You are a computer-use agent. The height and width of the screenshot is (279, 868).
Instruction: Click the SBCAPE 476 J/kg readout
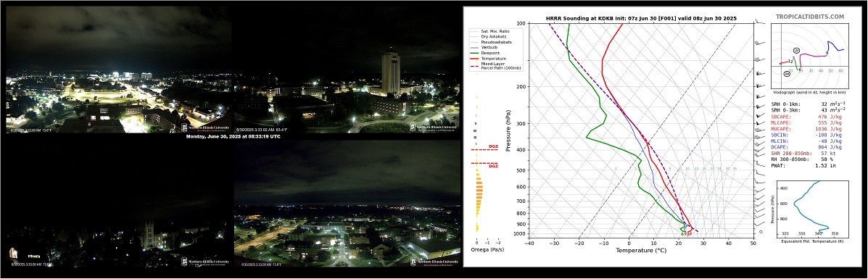click(x=806, y=117)
